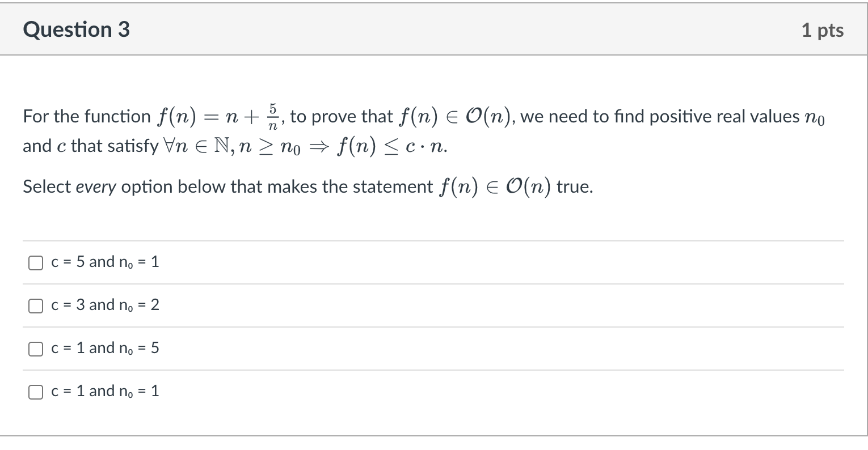Click the question body area

click(x=397, y=150)
